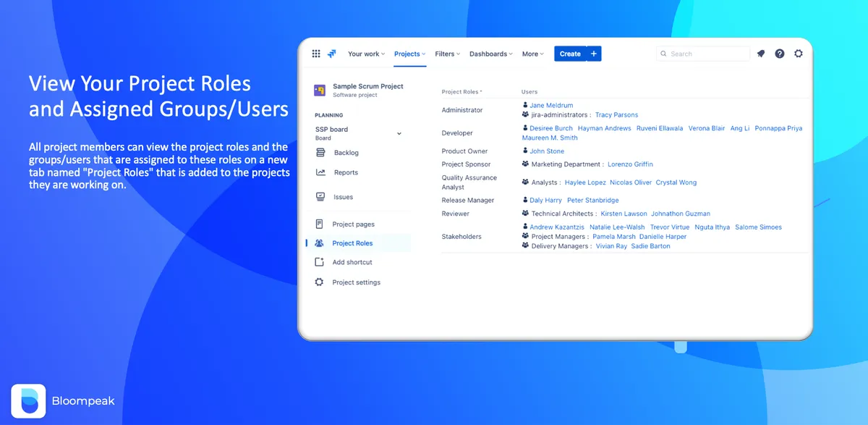Viewport: 868px width, 425px height.
Task: Open Haylee Lopez user link
Action: (585, 182)
